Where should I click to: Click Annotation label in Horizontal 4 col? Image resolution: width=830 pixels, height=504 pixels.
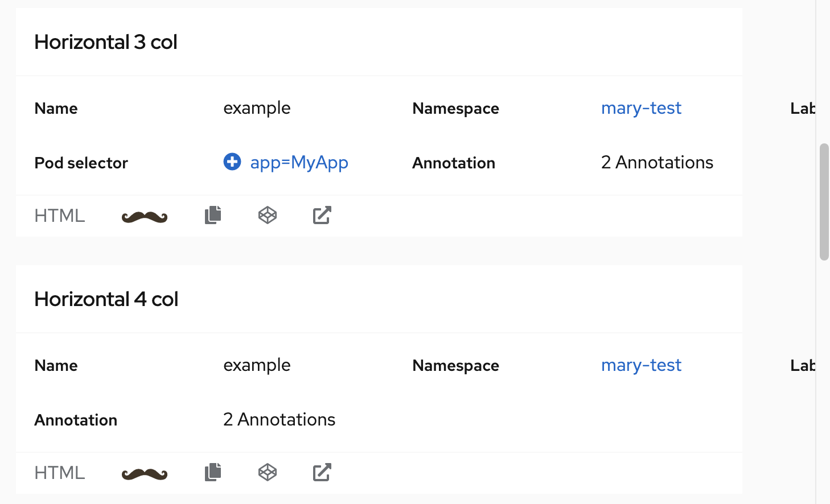pyautogui.click(x=76, y=420)
